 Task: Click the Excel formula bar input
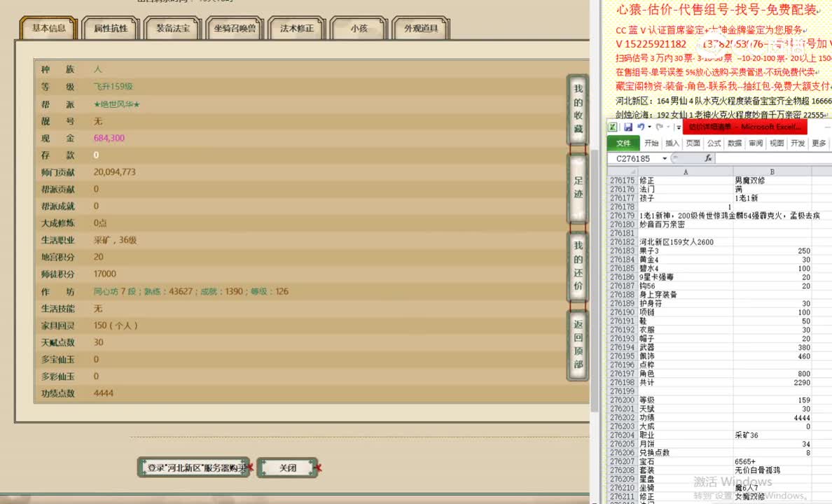774,158
